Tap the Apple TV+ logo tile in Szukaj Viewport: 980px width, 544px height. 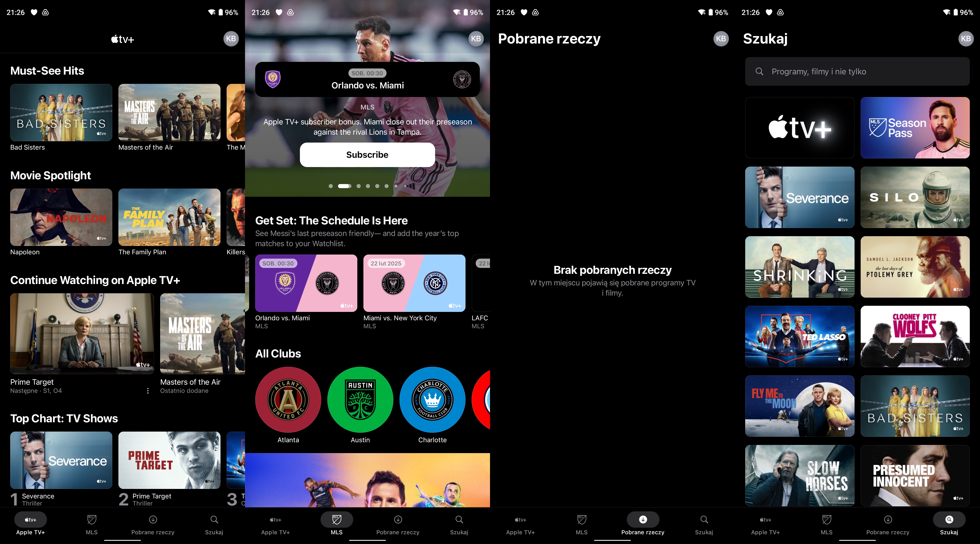799,128
